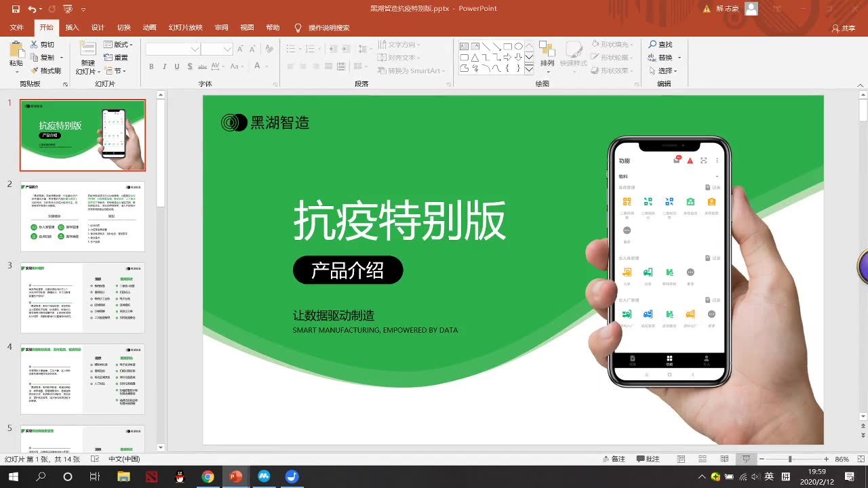Open Notes (备注) pane from status bar
868x488 pixels.
click(614, 459)
